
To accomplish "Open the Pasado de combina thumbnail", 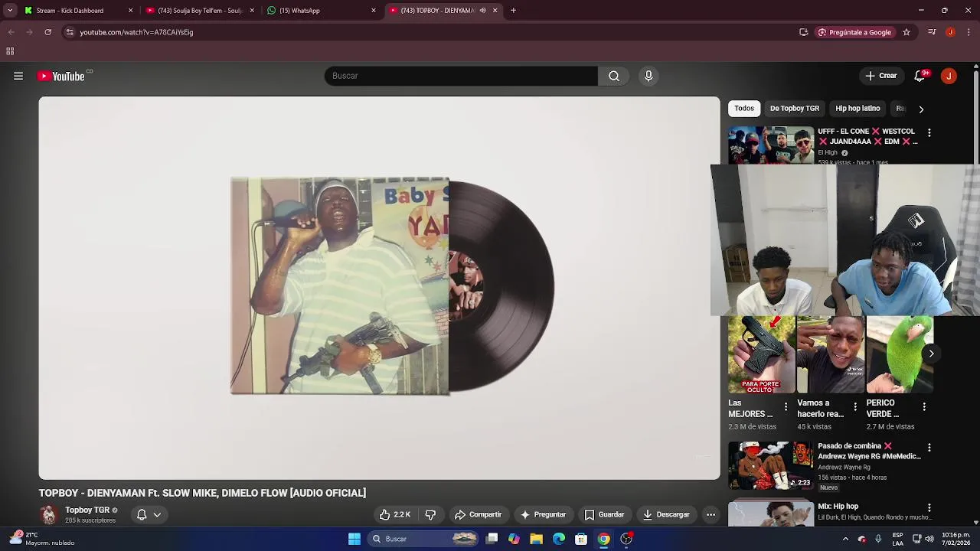I will (x=771, y=465).
